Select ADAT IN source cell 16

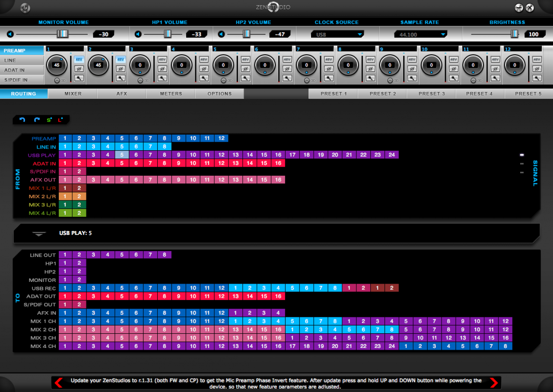(x=278, y=163)
